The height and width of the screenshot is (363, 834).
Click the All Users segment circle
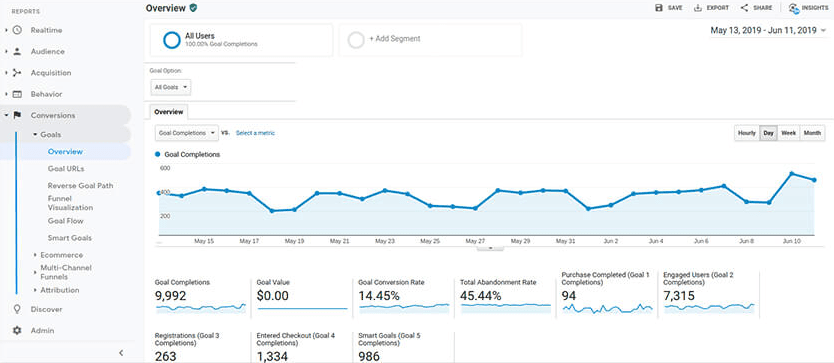[x=172, y=40]
